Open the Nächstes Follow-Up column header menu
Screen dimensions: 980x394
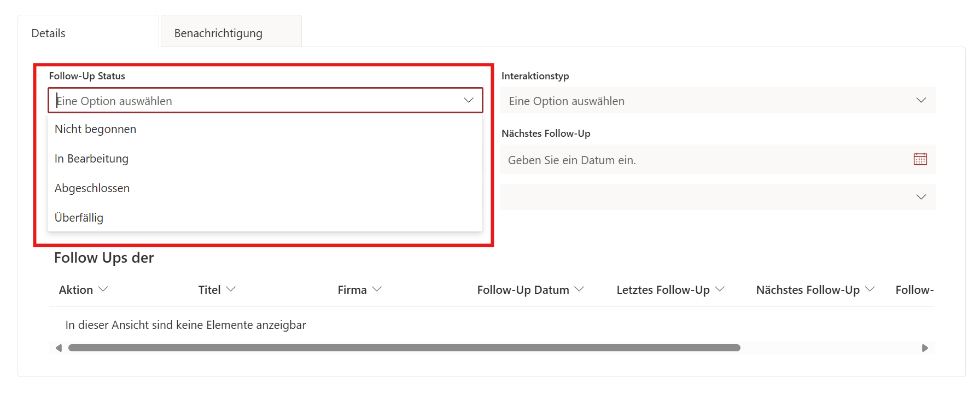tap(815, 289)
